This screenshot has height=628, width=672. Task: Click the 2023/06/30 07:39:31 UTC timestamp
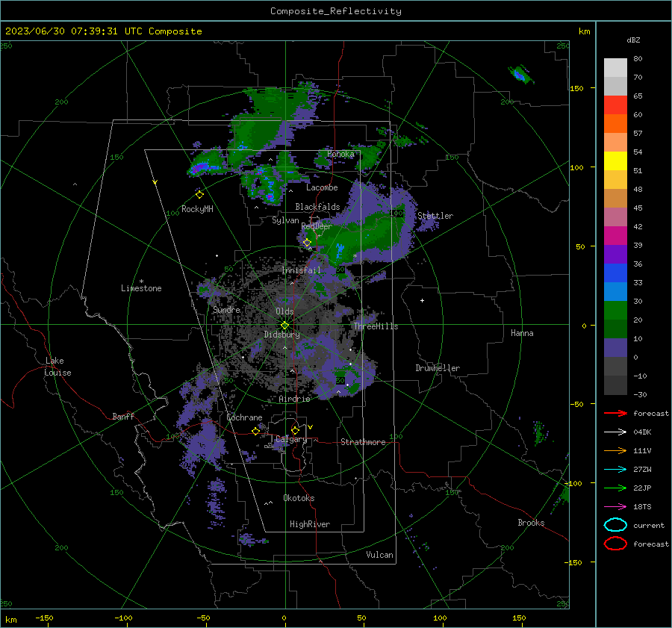(103, 31)
